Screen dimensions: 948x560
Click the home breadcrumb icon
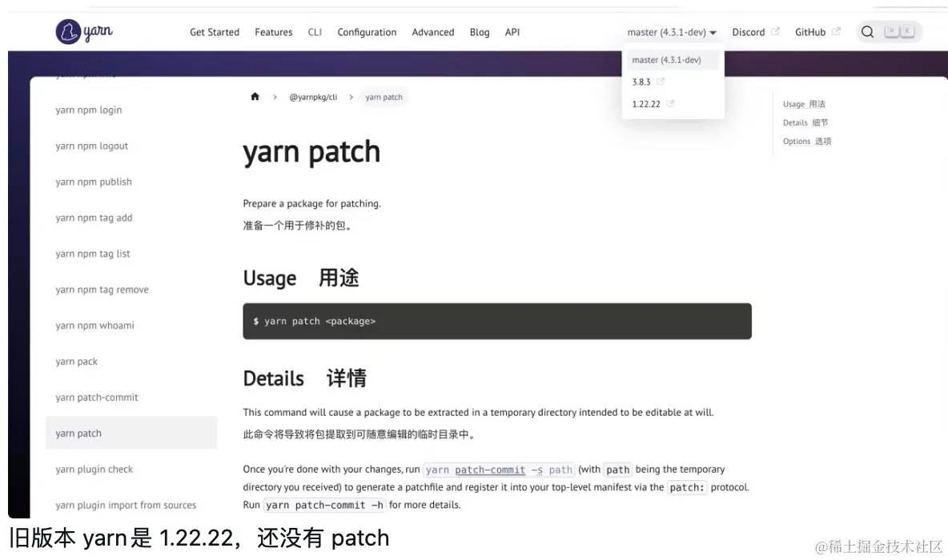click(255, 97)
